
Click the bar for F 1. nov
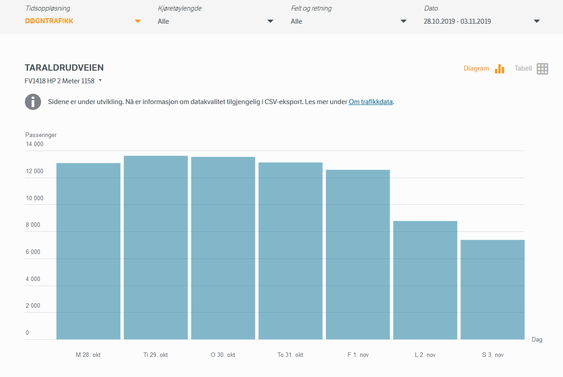coord(358,255)
